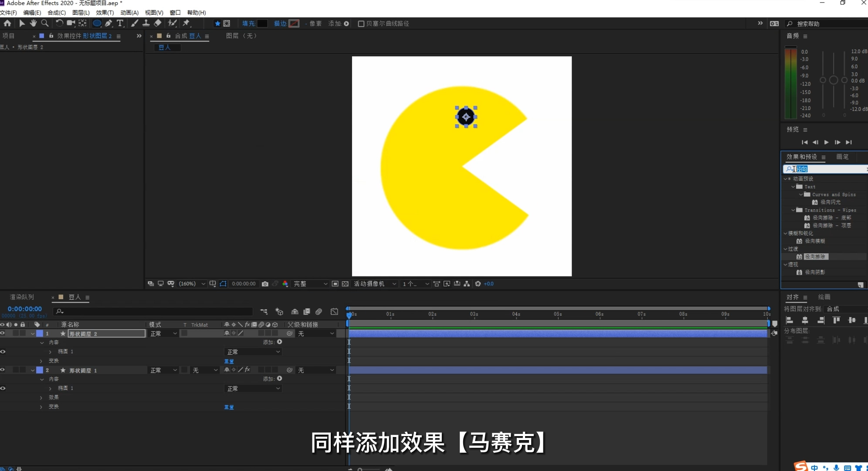Viewport: 868px width, 471px height.
Task: Switch to the 画笔 panel tab
Action: [x=842, y=157]
